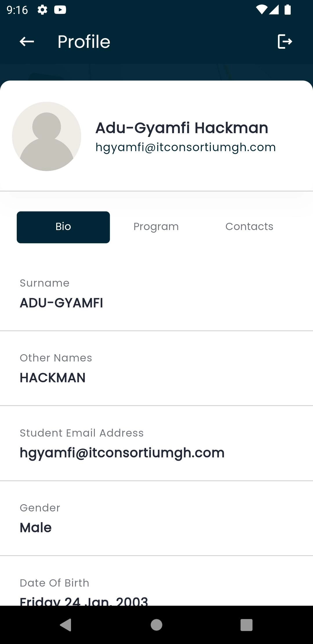Tap the profile avatar picture

point(46,136)
